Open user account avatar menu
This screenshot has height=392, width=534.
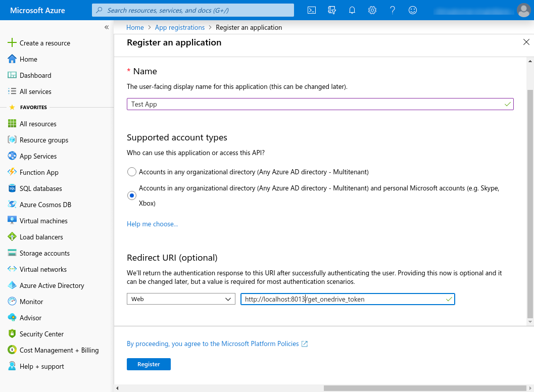523,10
